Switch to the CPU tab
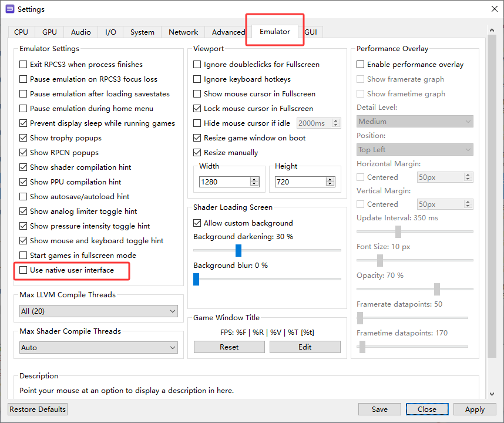 pyautogui.click(x=21, y=32)
